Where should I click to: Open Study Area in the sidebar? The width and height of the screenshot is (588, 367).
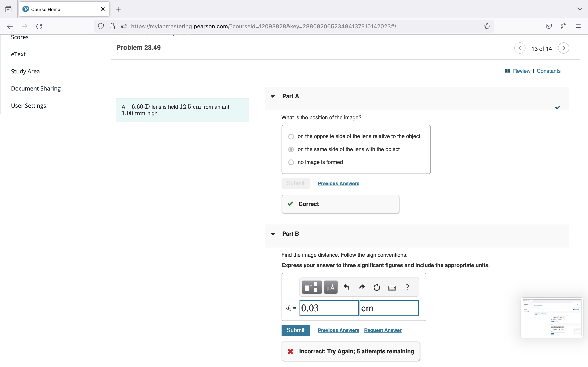[x=25, y=71]
